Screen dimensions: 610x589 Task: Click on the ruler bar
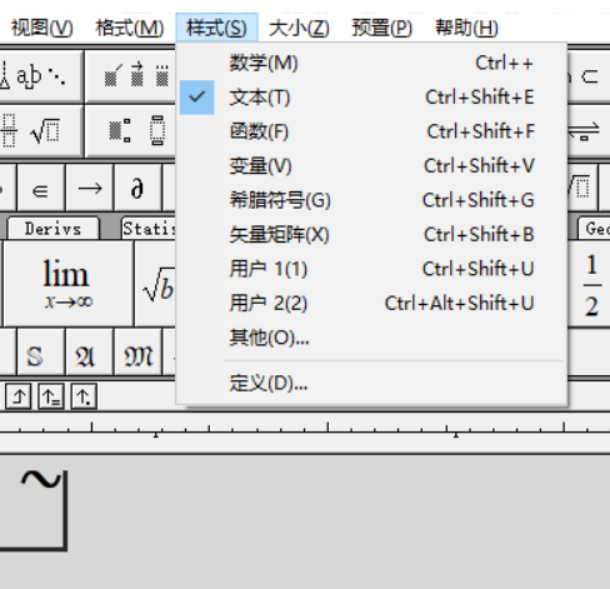pyautogui.click(x=305, y=432)
